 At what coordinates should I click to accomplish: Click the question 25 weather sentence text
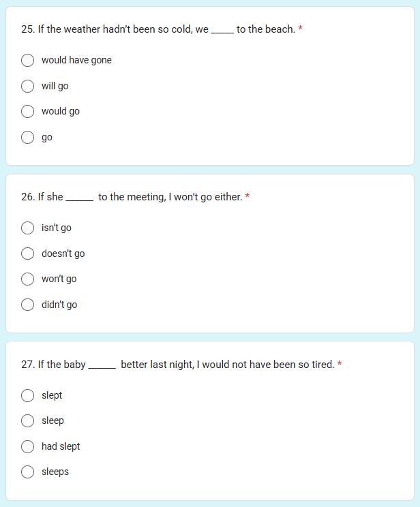[x=158, y=29]
